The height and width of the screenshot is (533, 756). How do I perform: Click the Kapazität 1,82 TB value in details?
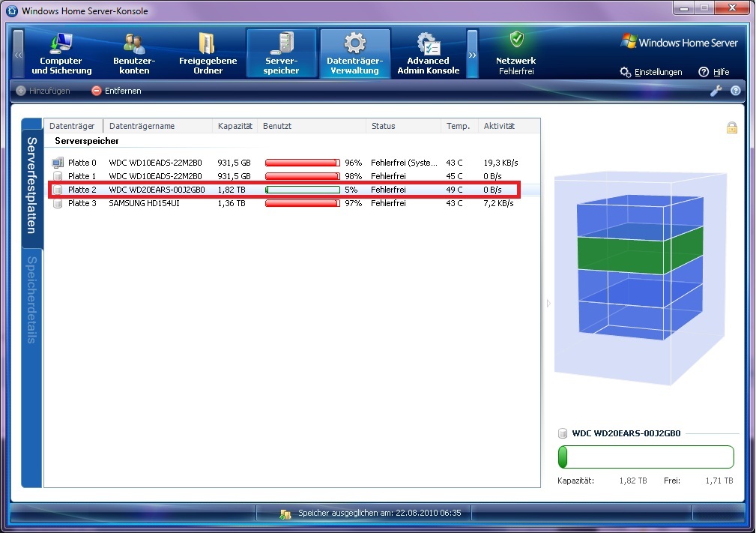[633, 481]
